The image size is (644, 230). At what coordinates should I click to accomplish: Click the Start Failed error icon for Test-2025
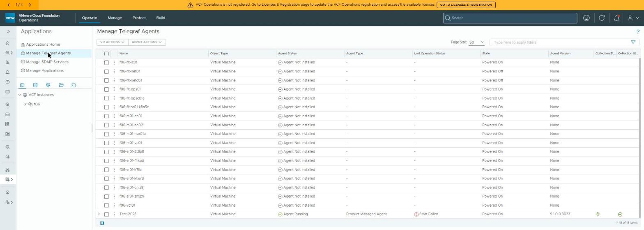416,214
